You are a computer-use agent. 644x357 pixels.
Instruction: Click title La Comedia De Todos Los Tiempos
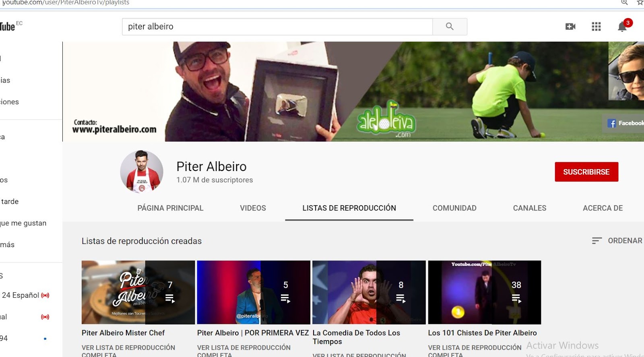pos(356,337)
